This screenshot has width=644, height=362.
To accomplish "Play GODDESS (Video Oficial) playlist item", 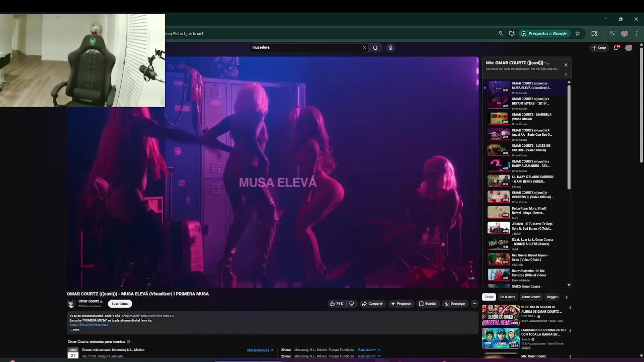I will [524, 197].
